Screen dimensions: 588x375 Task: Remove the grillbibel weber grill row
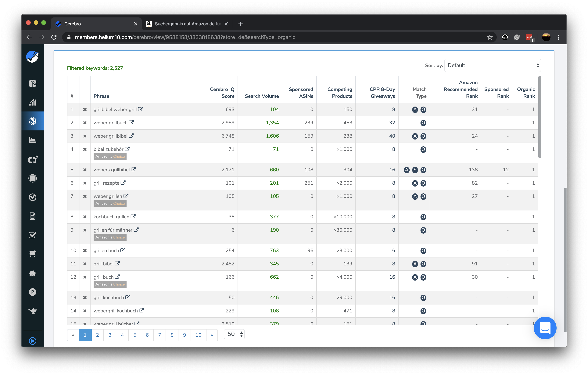pos(85,110)
